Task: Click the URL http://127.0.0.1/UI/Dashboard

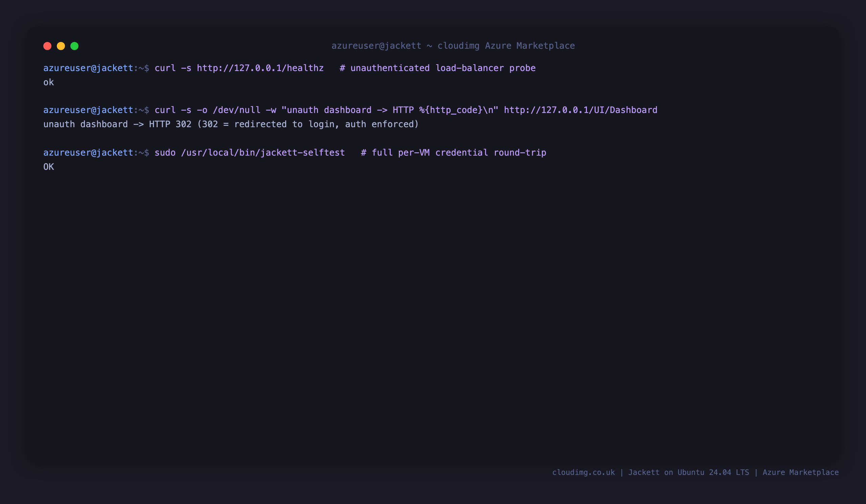Action: click(x=580, y=110)
